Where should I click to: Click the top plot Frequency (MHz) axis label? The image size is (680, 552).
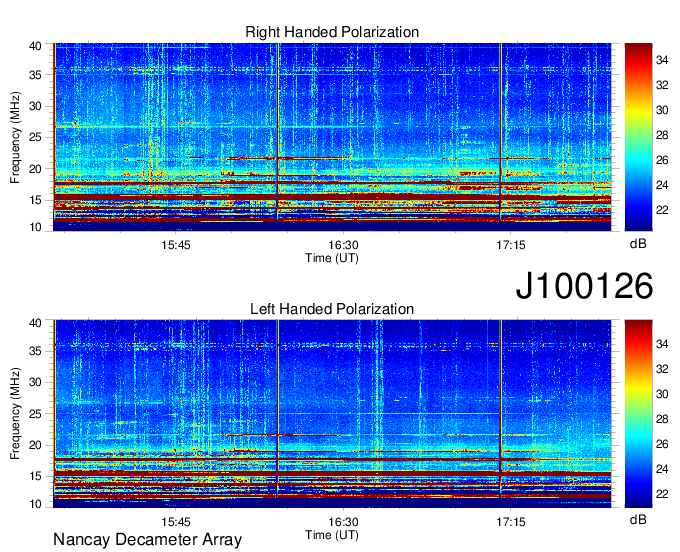[x=15, y=137]
